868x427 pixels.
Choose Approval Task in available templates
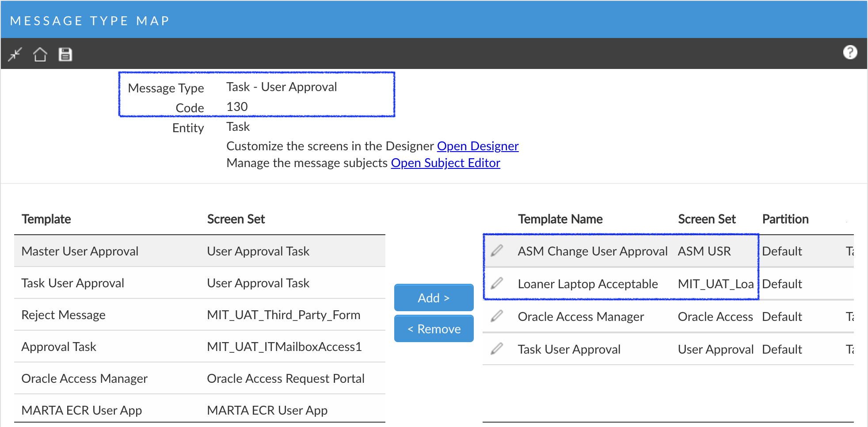click(59, 347)
